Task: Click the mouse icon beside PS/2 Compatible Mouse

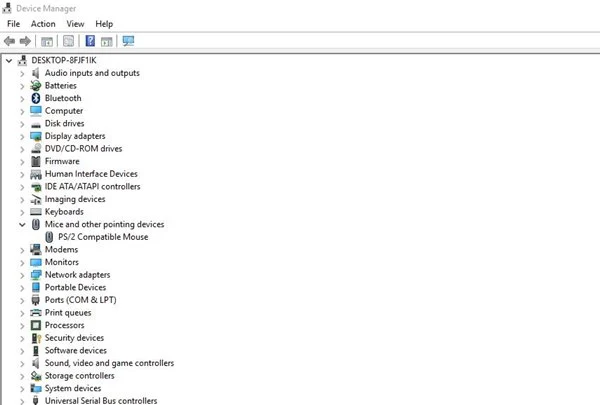Action: tap(49, 237)
